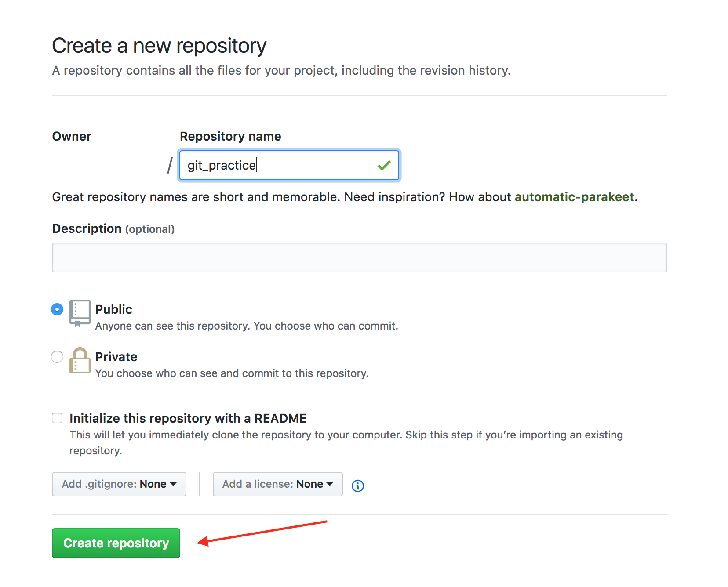Click the Owner label
Image resolution: width=728 pixels, height=587 pixels.
click(72, 136)
